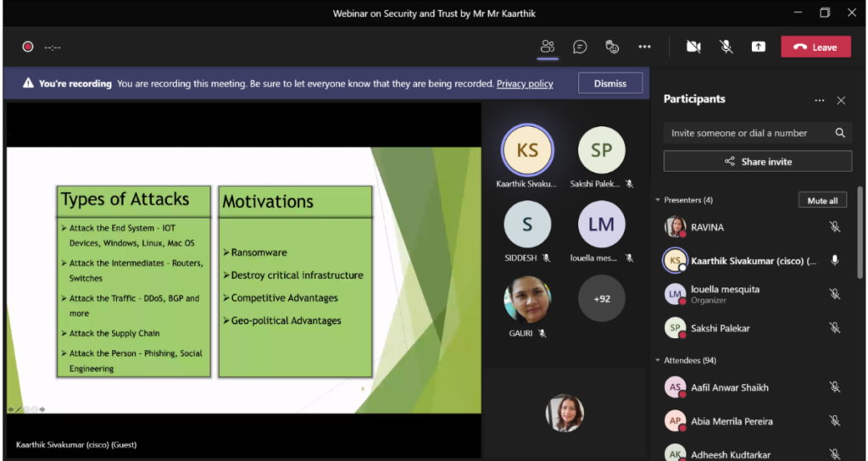868x461 pixels.
Task: Click Aafil Anwar Shaikh's muted mic icon
Action: (x=835, y=387)
